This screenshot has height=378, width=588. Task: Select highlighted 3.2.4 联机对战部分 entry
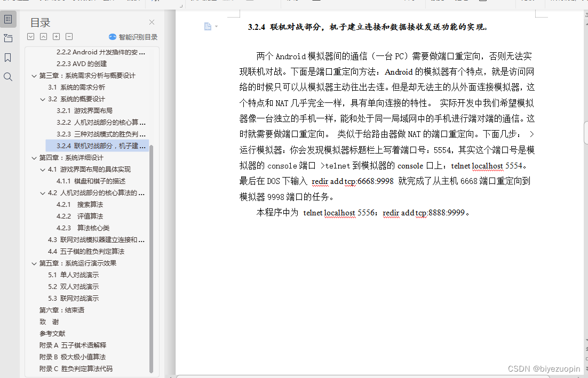coord(97,146)
